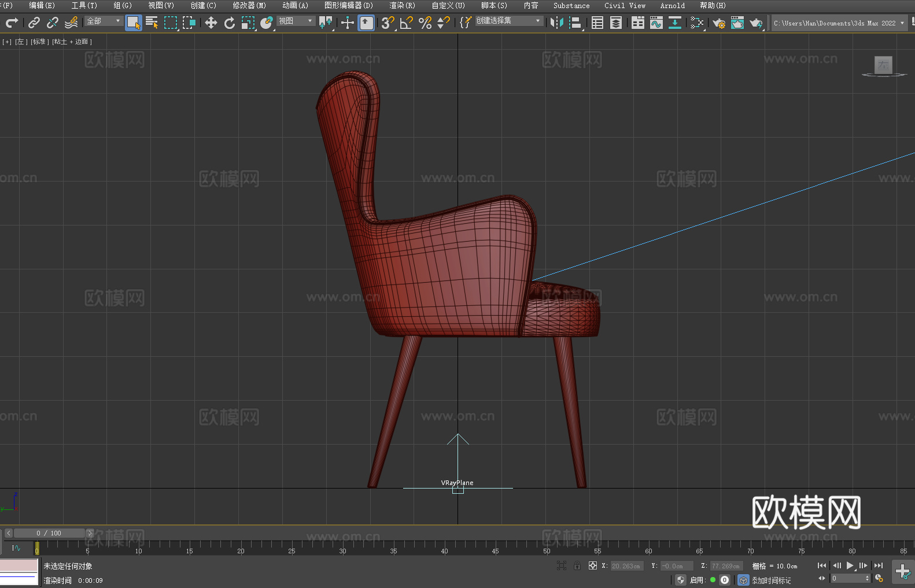
Task: Open the Rendered Frame Window icon
Action: pos(737,23)
